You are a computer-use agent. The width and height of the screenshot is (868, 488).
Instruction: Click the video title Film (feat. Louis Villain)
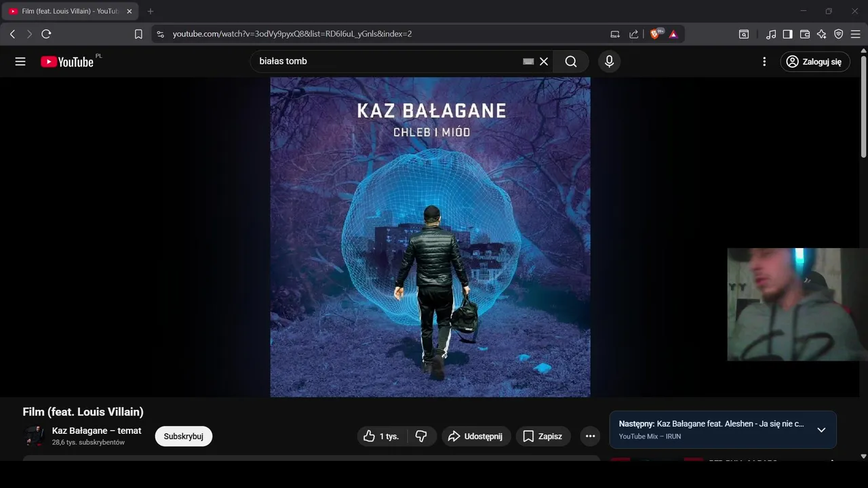pyautogui.click(x=83, y=411)
